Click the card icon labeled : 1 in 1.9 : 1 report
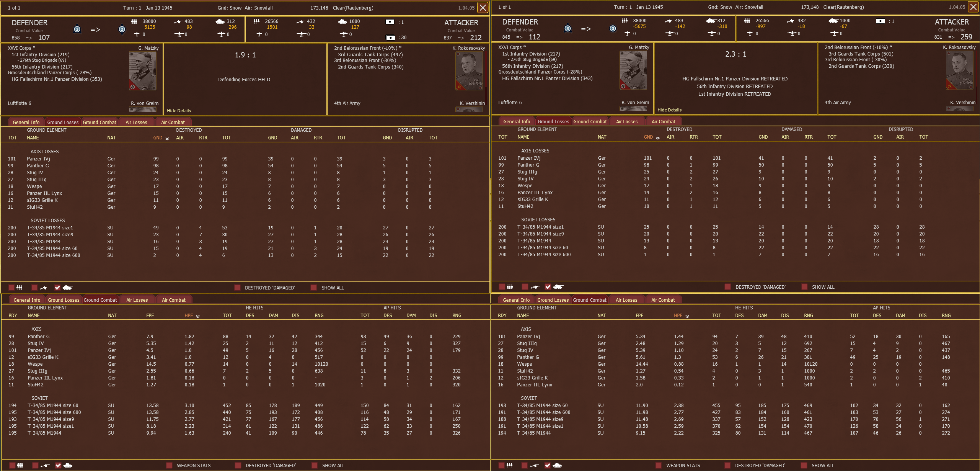The height and width of the screenshot is (471, 980). click(390, 22)
